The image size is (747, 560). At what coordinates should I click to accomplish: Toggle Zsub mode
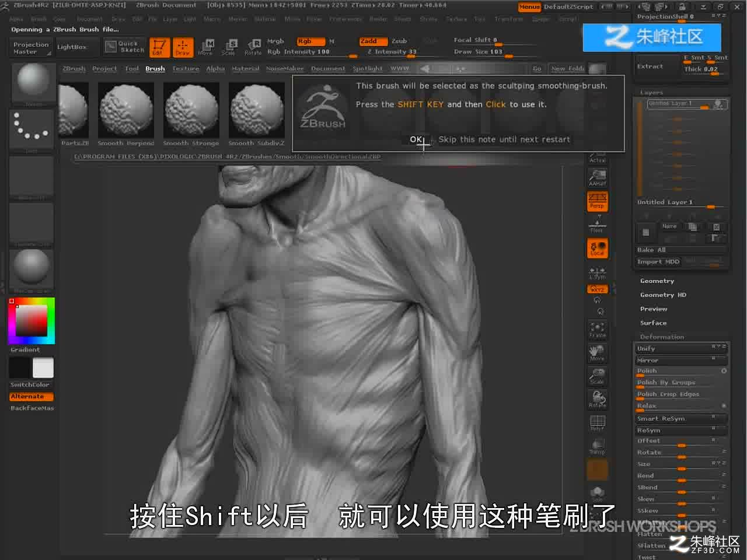tap(399, 41)
